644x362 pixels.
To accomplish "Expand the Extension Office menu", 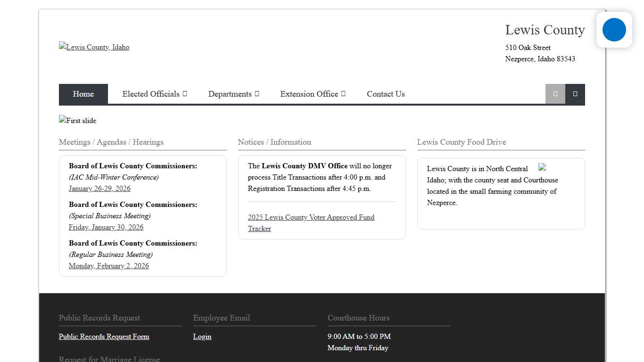I will coord(313,94).
